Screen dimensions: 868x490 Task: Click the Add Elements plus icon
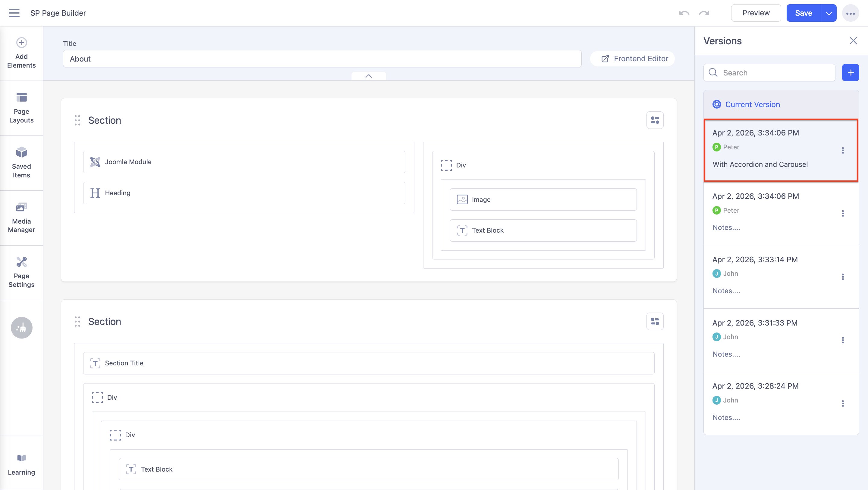tap(22, 43)
